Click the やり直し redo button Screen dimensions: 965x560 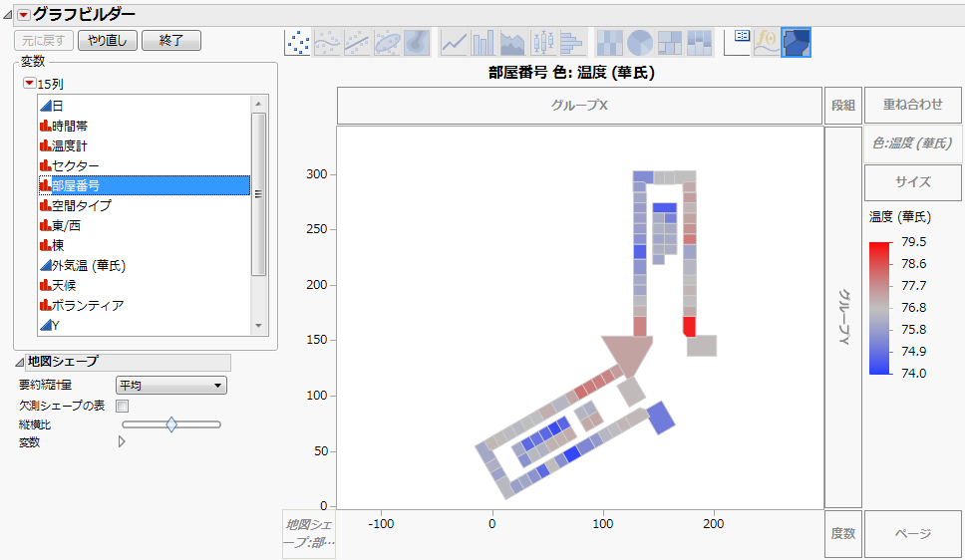(108, 41)
